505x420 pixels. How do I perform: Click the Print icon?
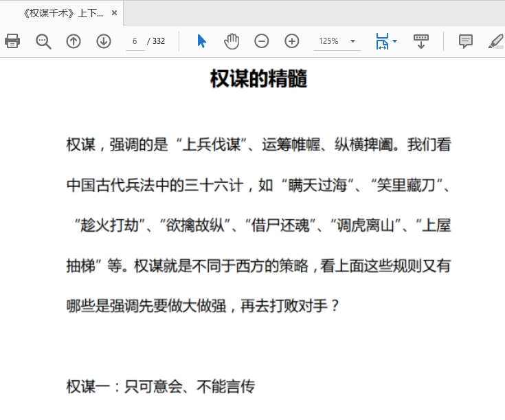(x=12, y=41)
